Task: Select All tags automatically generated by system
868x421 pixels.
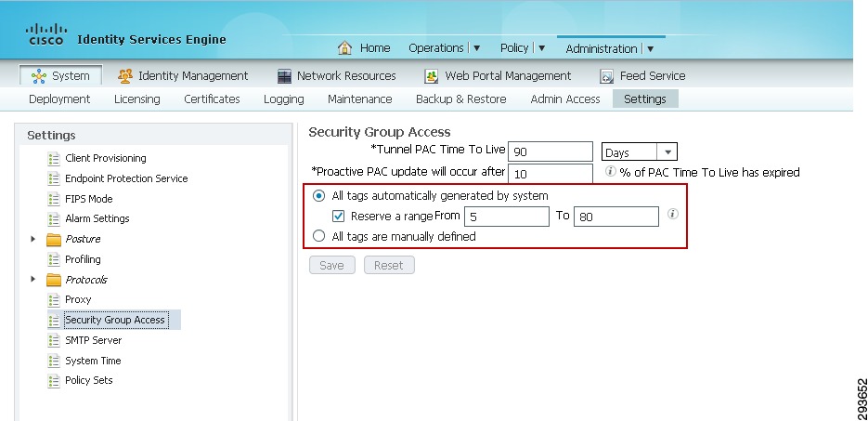Action: (x=318, y=195)
